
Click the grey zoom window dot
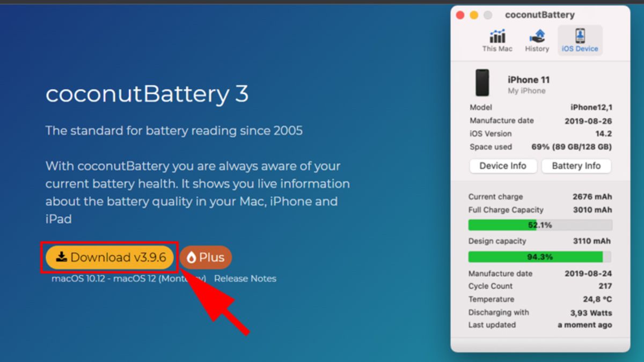pos(488,15)
